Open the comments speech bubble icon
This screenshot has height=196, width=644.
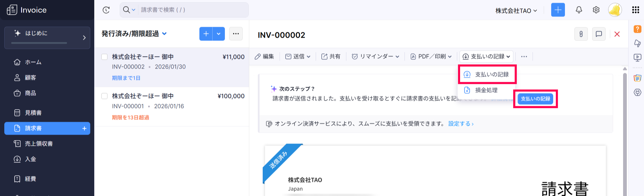(x=598, y=34)
